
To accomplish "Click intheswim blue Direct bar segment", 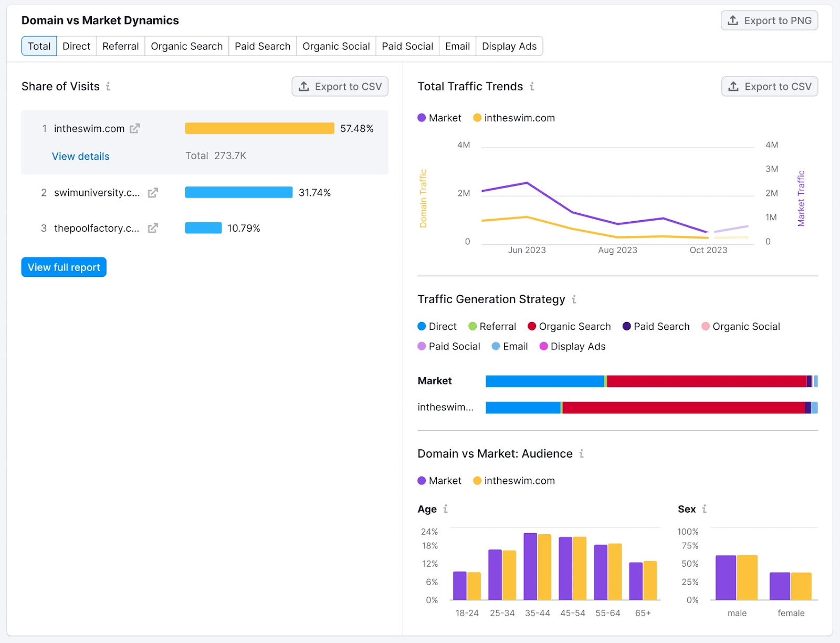I will tap(523, 408).
